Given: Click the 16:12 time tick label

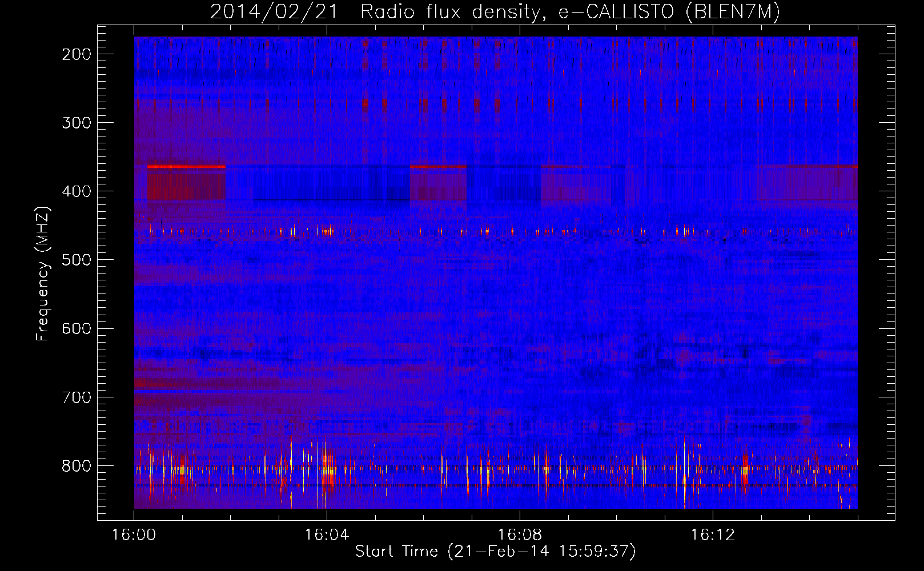Looking at the screenshot, I should point(713,535).
